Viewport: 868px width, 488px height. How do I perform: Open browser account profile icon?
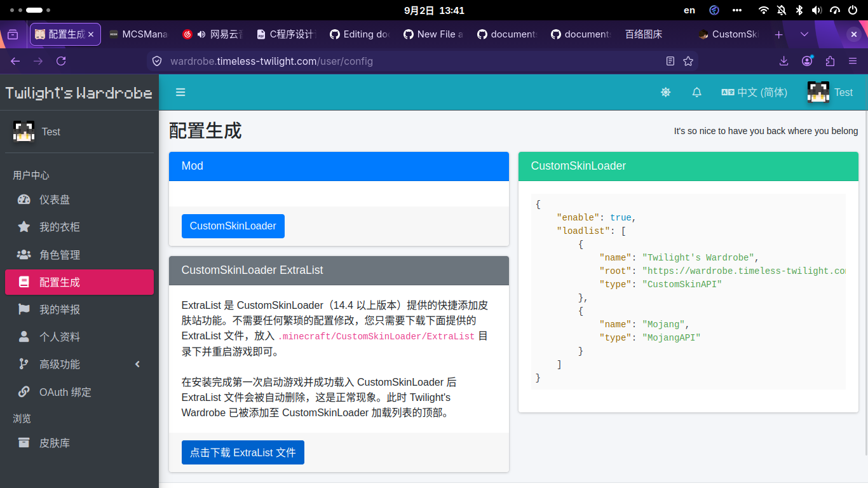tap(807, 61)
